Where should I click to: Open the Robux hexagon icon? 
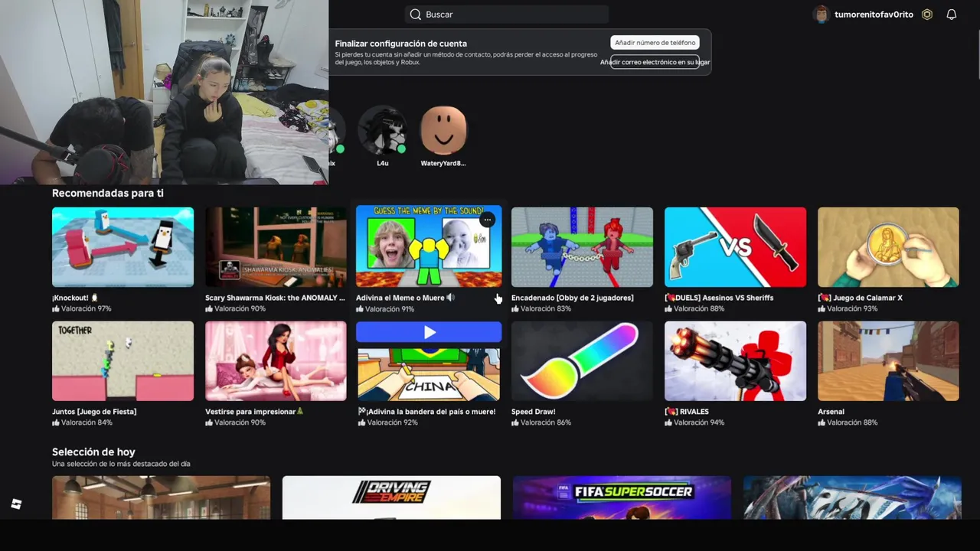click(x=927, y=15)
